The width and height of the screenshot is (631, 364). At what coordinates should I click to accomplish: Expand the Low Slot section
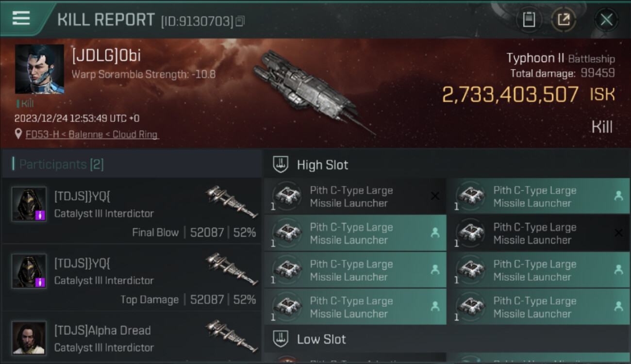321,339
